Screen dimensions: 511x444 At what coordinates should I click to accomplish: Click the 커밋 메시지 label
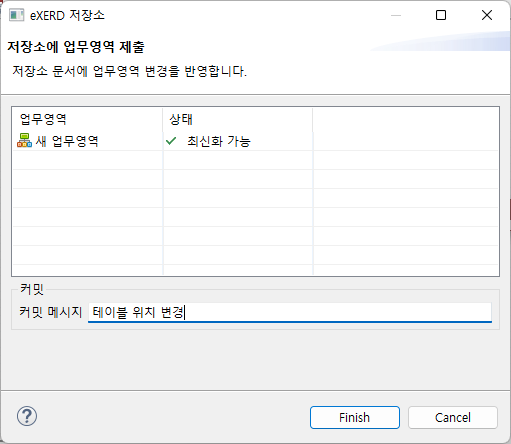50,312
